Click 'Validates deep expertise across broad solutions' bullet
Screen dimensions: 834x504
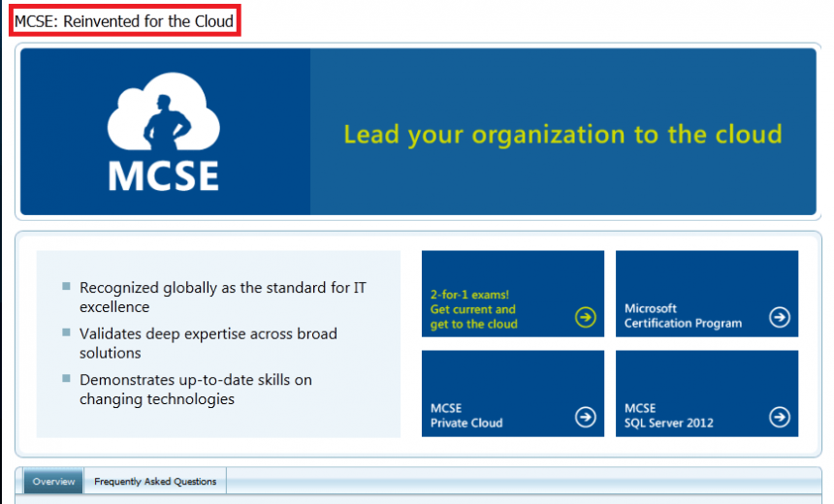tap(208, 343)
